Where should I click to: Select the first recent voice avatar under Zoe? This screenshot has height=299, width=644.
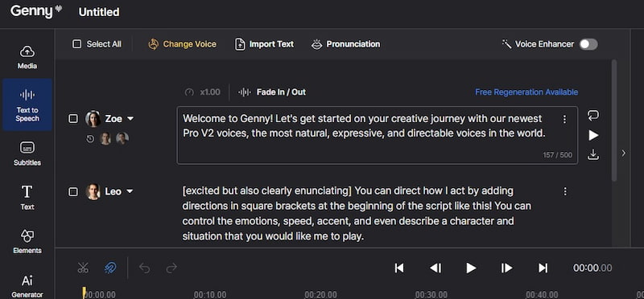(x=105, y=138)
